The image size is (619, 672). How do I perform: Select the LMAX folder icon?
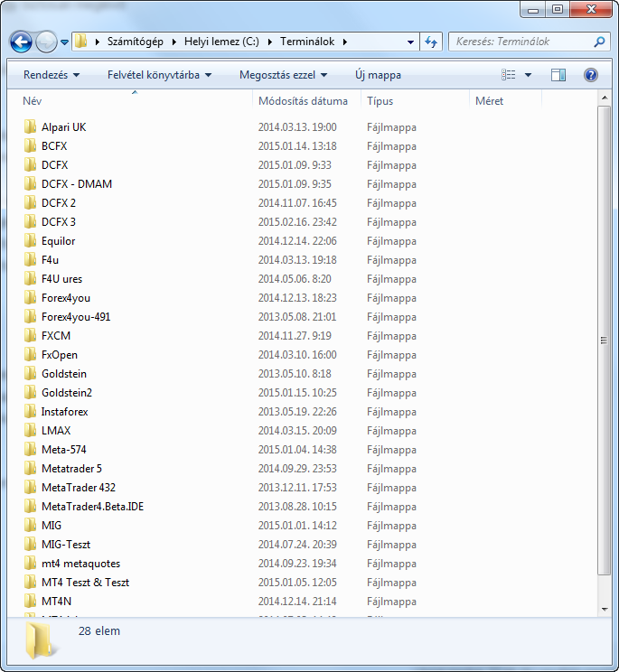(30, 430)
